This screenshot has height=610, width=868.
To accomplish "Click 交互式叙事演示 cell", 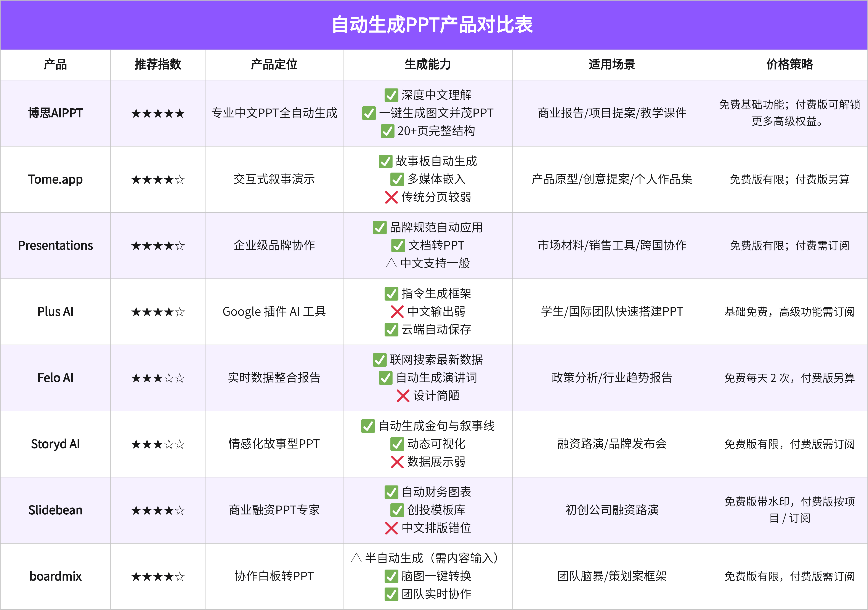I will coord(274,179).
